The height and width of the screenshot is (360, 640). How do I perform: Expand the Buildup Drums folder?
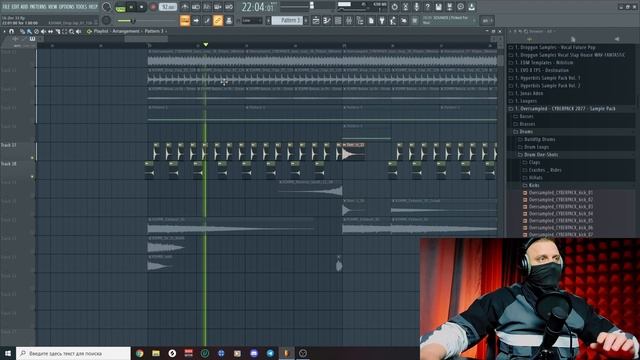click(539, 139)
